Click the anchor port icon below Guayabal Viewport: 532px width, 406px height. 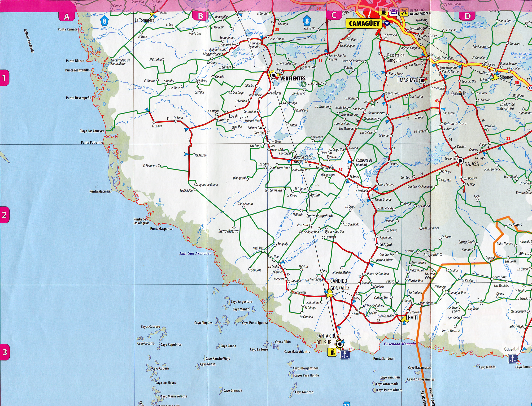pyautogui.click(x=512, y=358)
